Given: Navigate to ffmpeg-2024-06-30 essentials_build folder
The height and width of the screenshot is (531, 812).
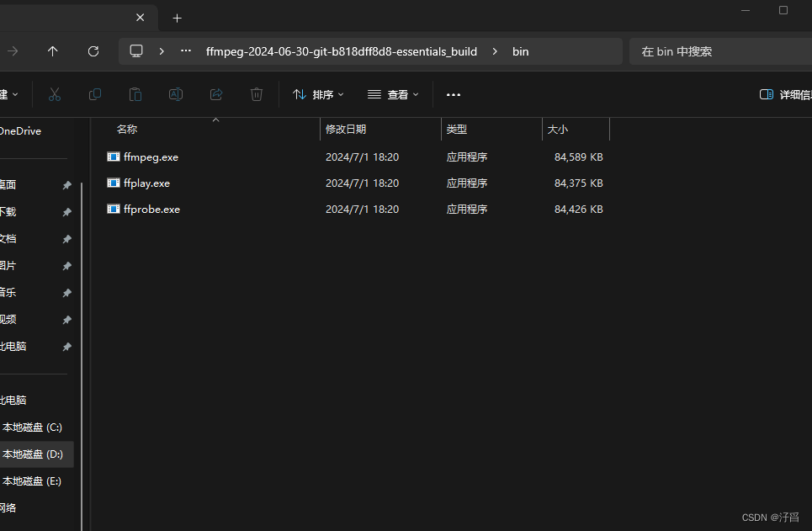Looking at the screenshot, I should (x=342, y=52).
